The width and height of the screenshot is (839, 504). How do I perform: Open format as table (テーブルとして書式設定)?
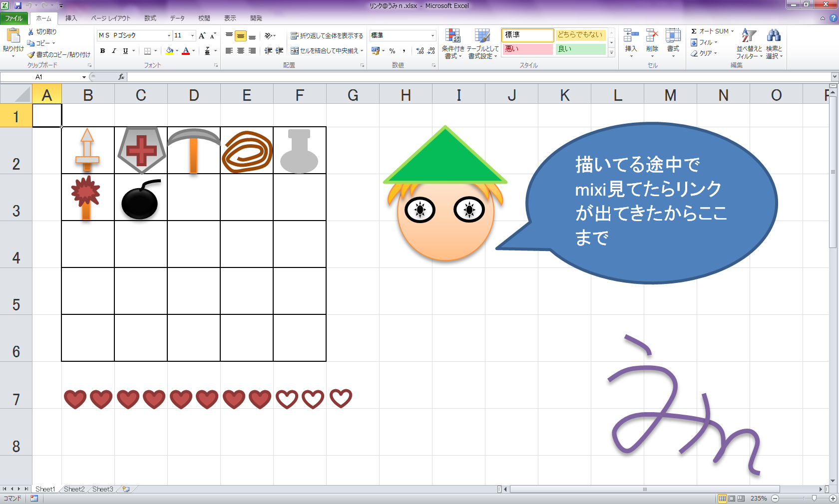(482, 44)
